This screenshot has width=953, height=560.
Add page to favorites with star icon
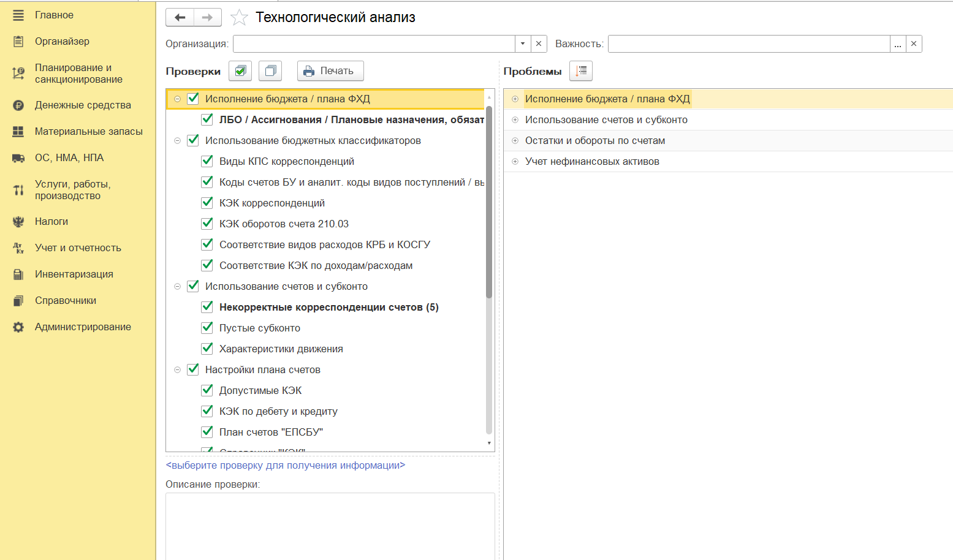(239, 18)
